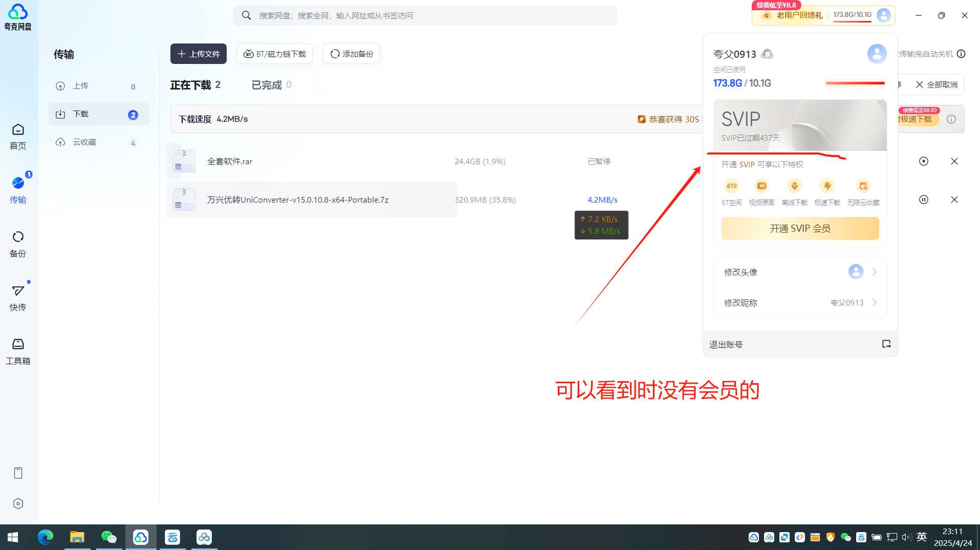980x550 pixels.
Task: Cancel the 万兴优转UniConverter download
Action: [x=954, y=200]
